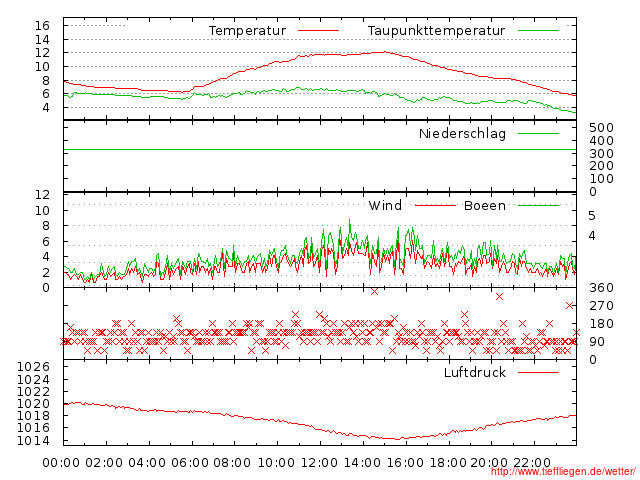Screen dimensions: 640x480
Task: Click the 1014 pressure axis value
Action: tap(33, 441)
